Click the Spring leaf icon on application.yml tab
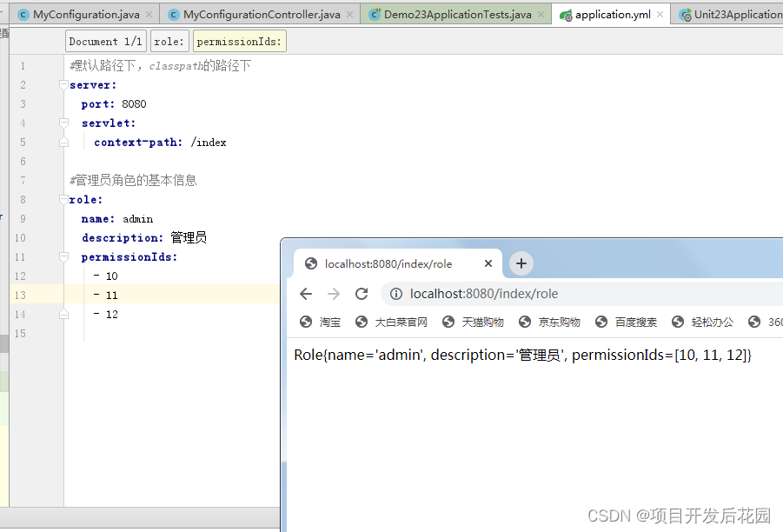The image size is (783, 532). pyautogui.click(x=566, y=14)
